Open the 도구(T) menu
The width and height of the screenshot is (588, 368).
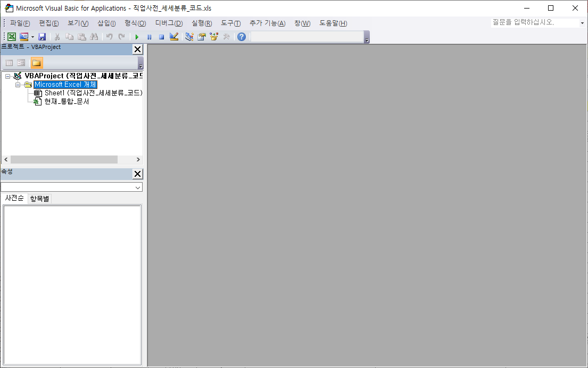[230, 23]
